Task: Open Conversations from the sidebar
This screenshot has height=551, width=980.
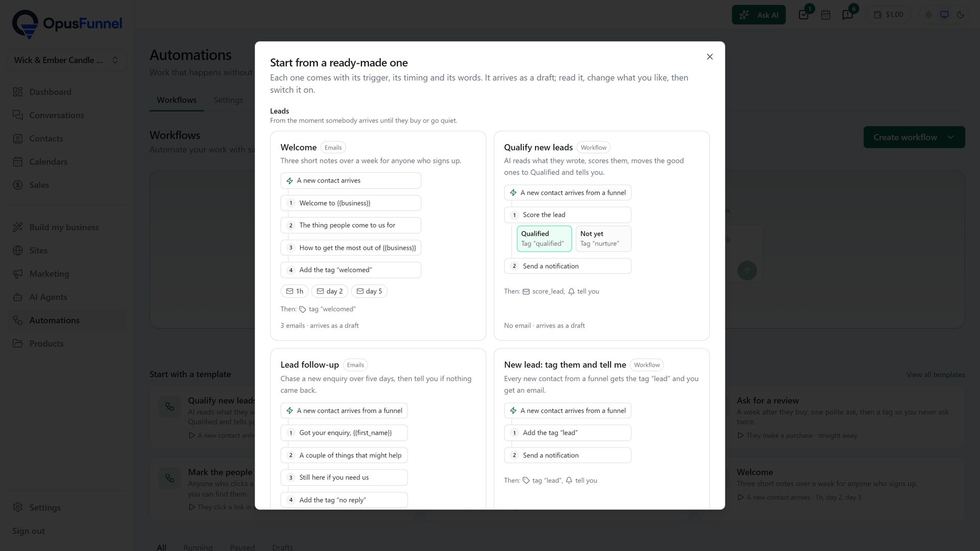Action: [x=67, y=115]
